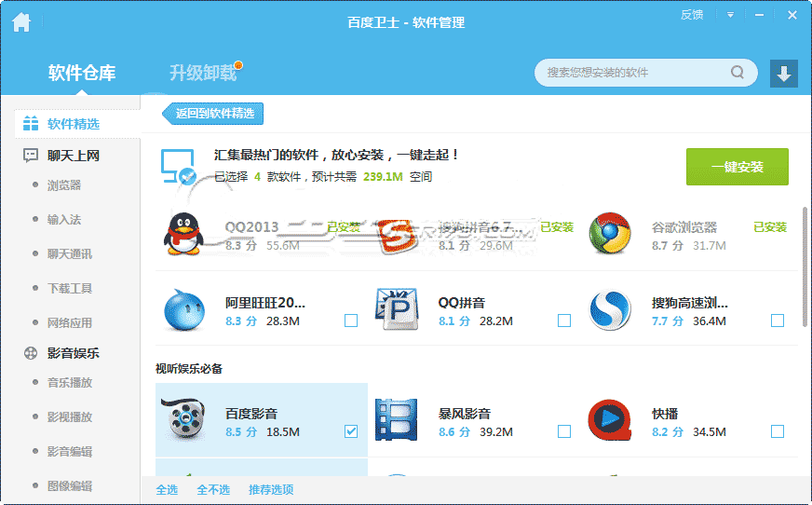Select 聊天通讯 subcategory
The height and width of the screenshot is (505, 812).
[x=70, y=253]
